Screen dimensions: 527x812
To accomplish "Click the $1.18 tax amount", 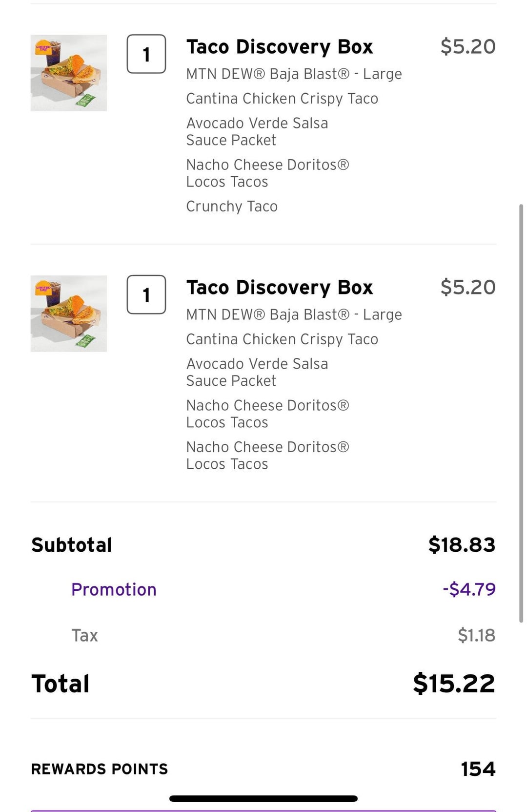I will coord(476,635).
